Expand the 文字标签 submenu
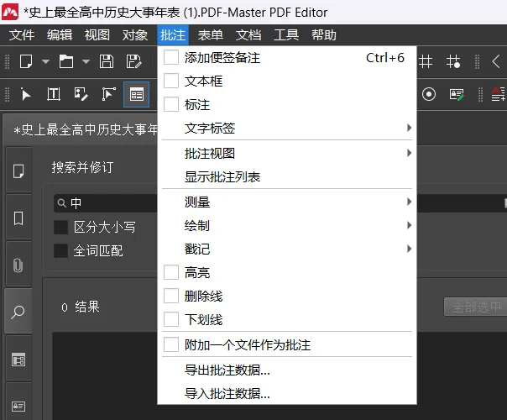 pyautogui.click(x=210, y=129)
